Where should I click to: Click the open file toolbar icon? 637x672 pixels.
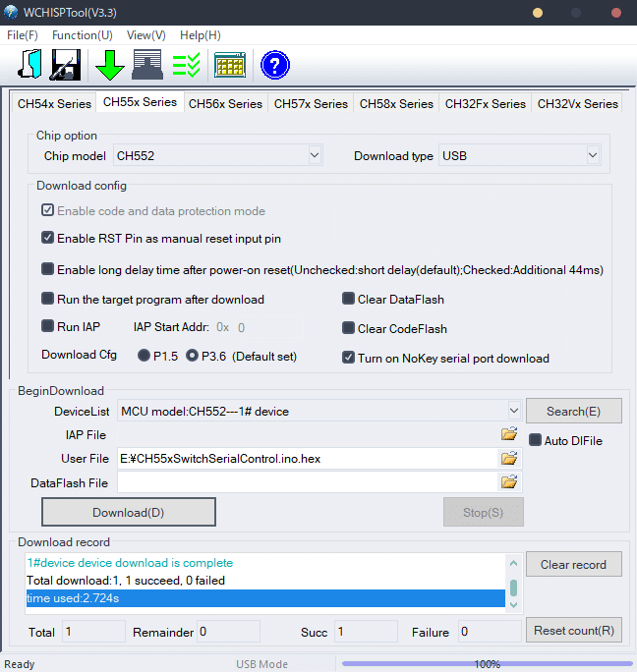pyautogui.click(x=29, y=65)
